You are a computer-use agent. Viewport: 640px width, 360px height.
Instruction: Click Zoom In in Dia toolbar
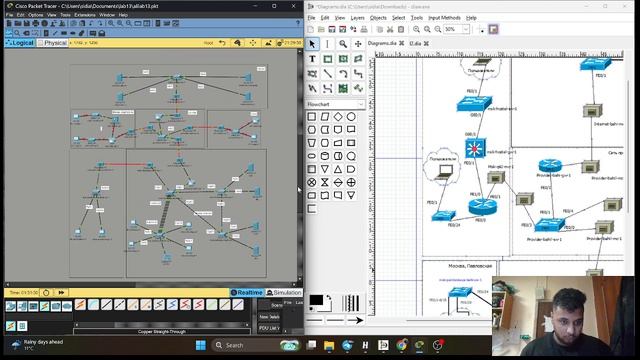click(416, 29)
